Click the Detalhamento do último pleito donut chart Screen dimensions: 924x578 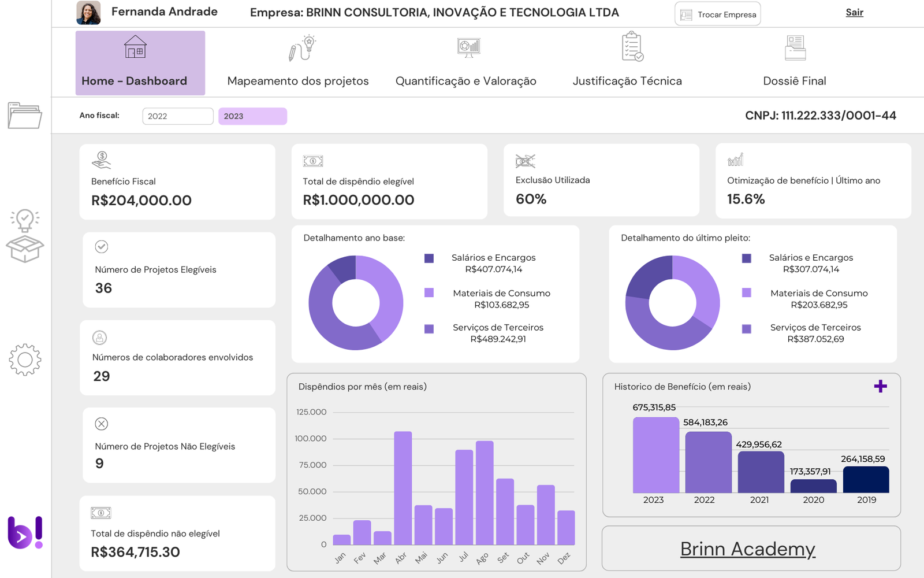pyautogui.click(x=673, y=302)
